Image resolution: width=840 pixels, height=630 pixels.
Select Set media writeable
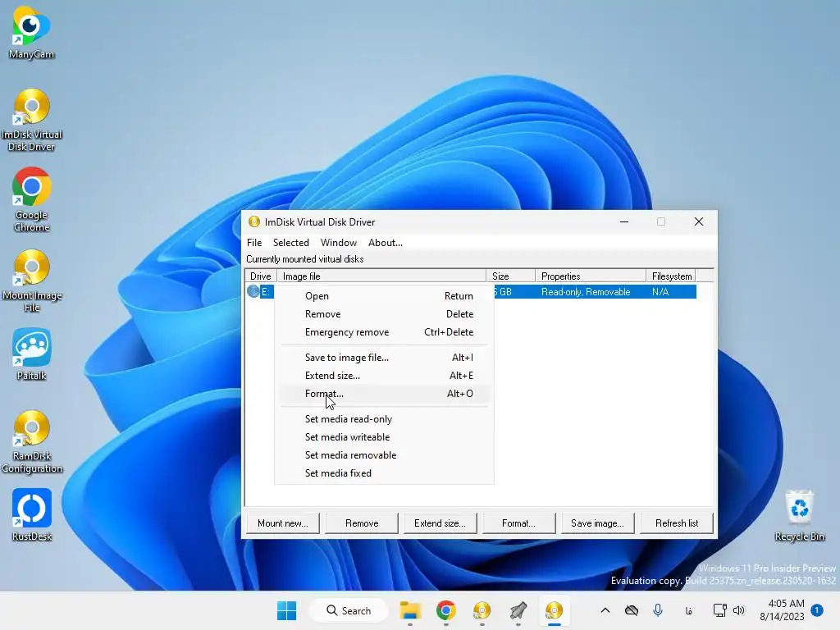[384, 437]
